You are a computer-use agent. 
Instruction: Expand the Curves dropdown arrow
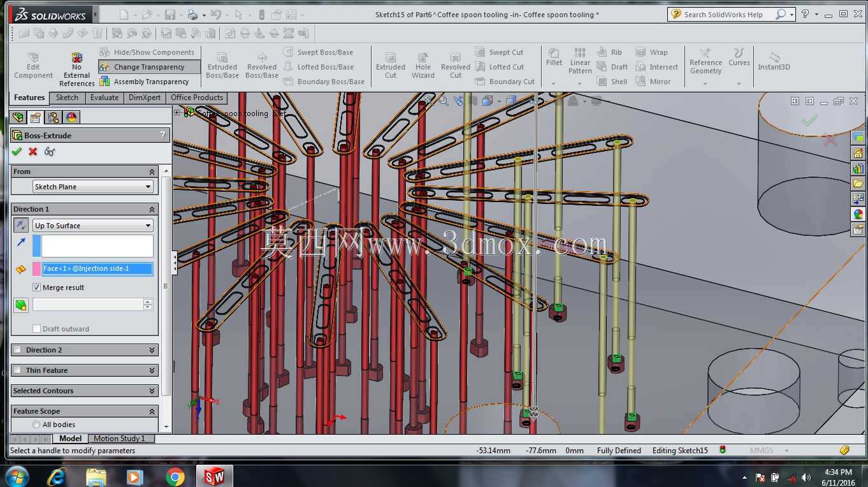point(739,84)
